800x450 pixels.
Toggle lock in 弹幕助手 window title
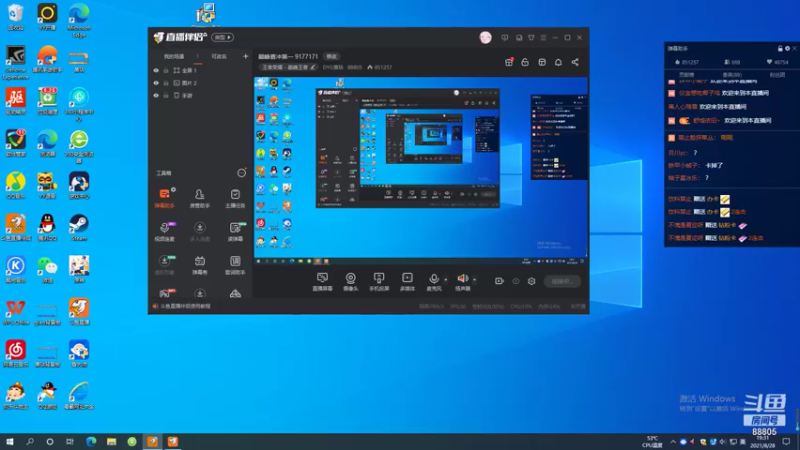tap(780, 48)
